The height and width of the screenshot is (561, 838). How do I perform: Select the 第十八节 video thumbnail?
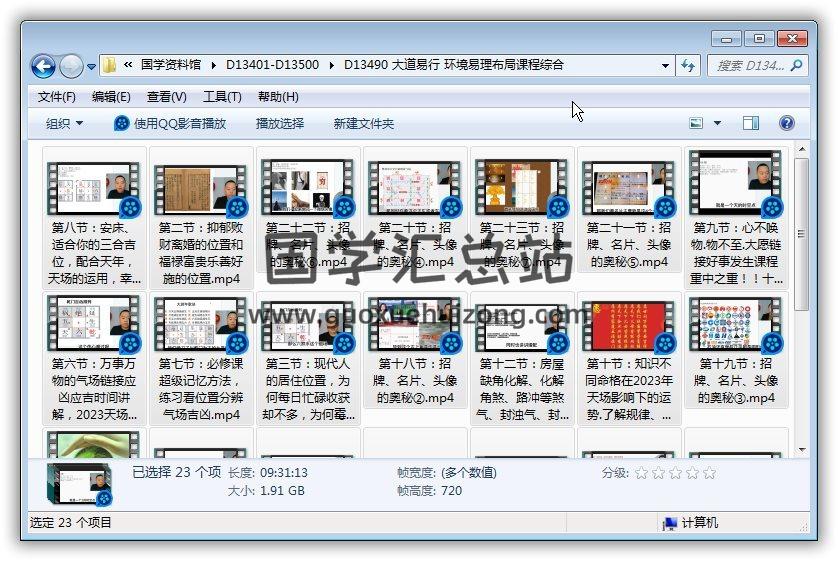coord(415,324)
